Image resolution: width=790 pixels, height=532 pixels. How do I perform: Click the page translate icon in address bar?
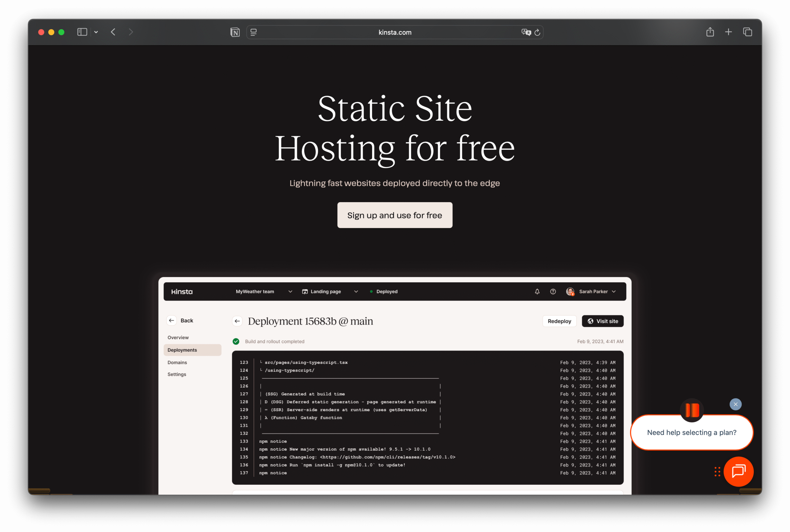point(526,32)
